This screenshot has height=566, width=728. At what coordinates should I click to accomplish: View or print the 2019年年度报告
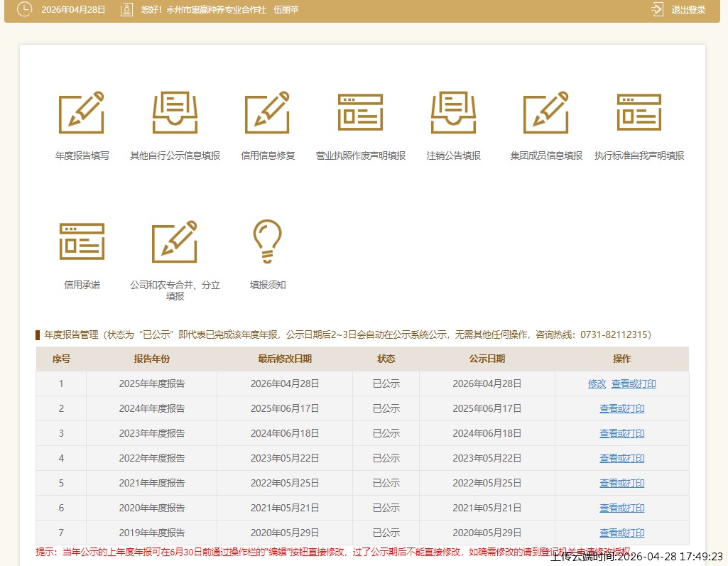[621, 533]
